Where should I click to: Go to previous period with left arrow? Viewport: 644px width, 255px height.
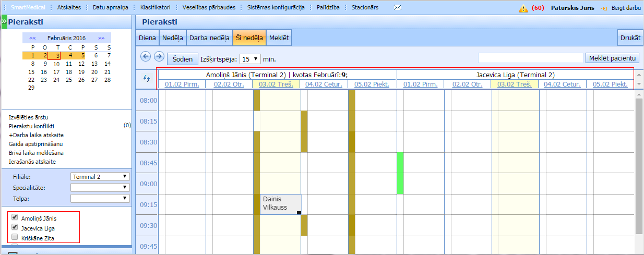(x=146, y=56)
